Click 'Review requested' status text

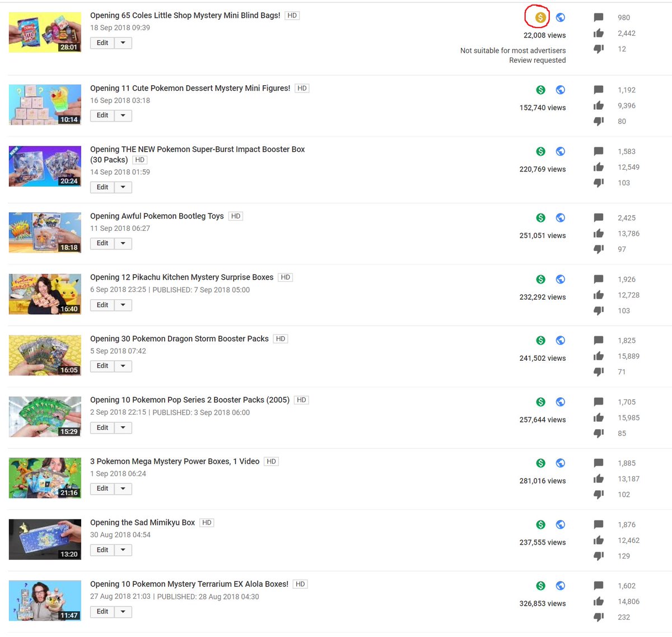coord(538,61)
